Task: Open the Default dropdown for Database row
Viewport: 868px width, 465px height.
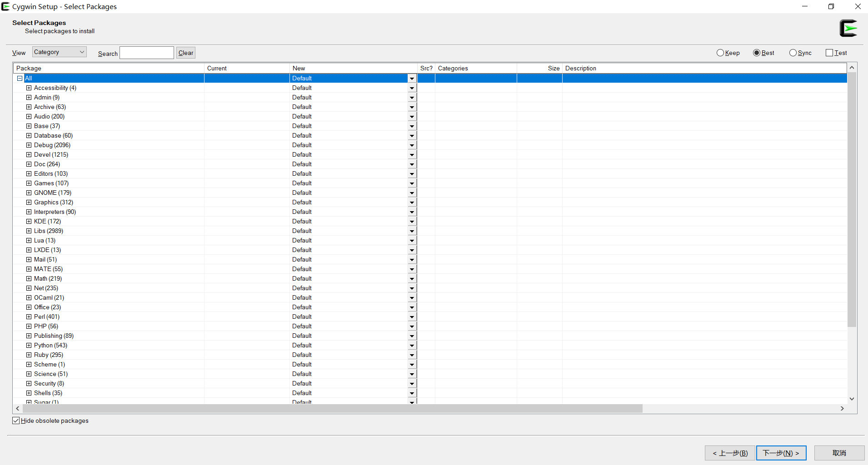Action: tap(412, 136)
